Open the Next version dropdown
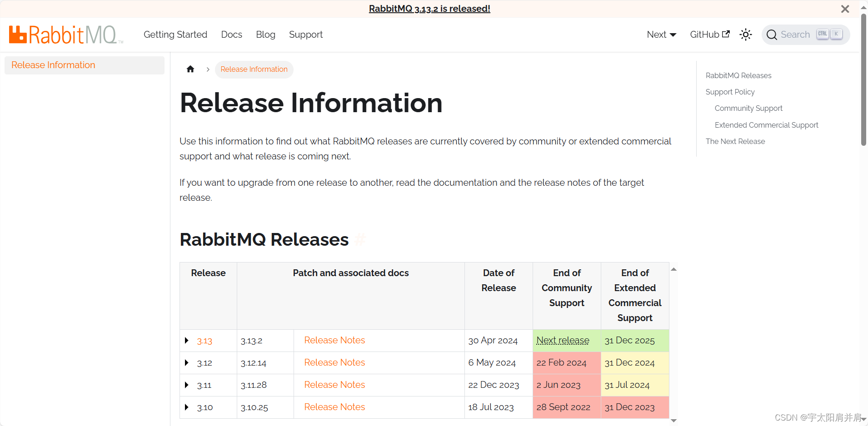 coord(661,35)
